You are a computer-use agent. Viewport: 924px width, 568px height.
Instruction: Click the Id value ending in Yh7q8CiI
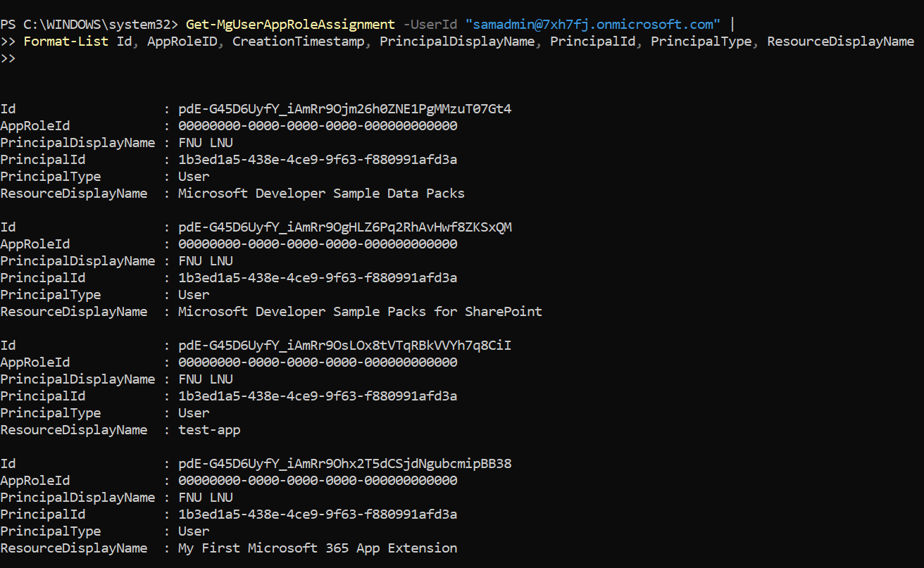click(x=345, y=346)
